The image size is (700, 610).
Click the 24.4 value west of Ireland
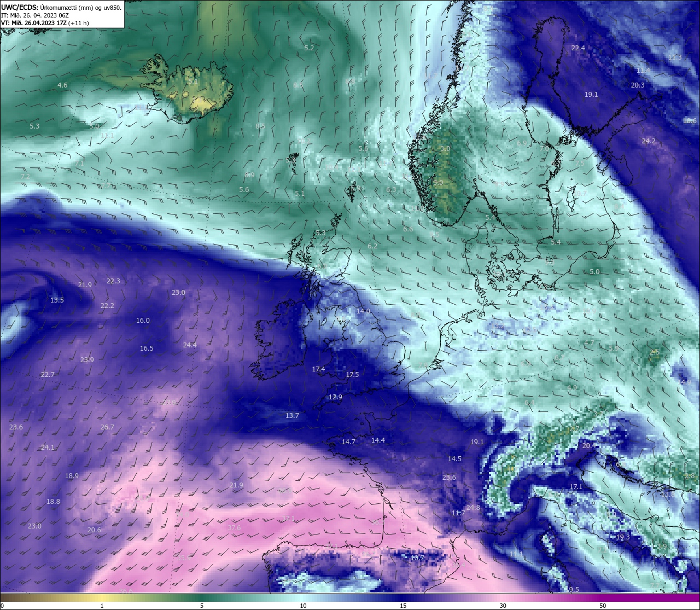point(190,345)
